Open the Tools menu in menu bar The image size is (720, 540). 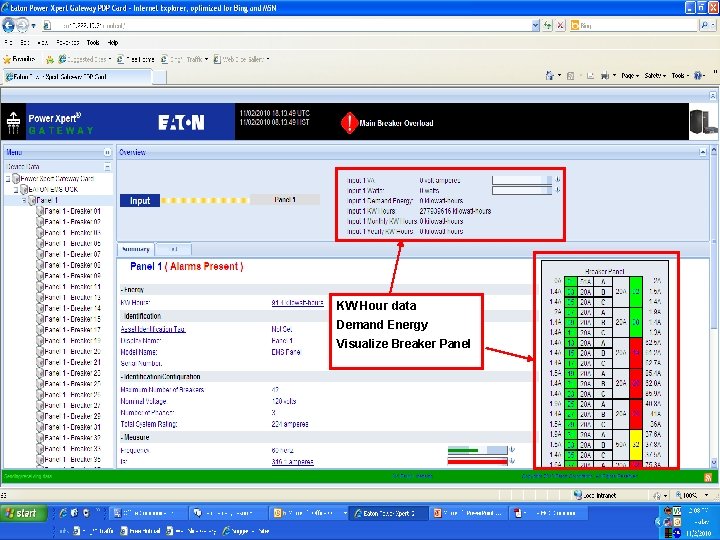(93, 43)
